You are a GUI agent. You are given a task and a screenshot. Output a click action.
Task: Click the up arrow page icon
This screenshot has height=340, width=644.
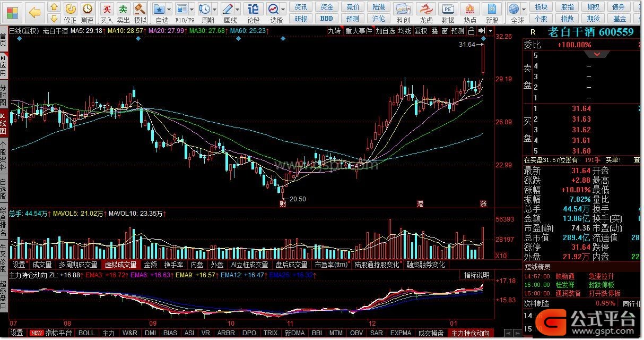pyautogui.click(x=54, y=7)
